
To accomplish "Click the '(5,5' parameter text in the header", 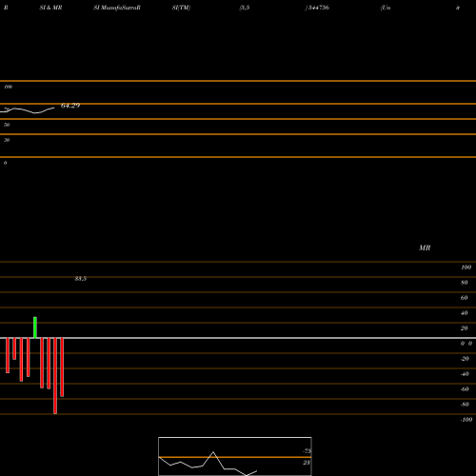I will 245,8.
